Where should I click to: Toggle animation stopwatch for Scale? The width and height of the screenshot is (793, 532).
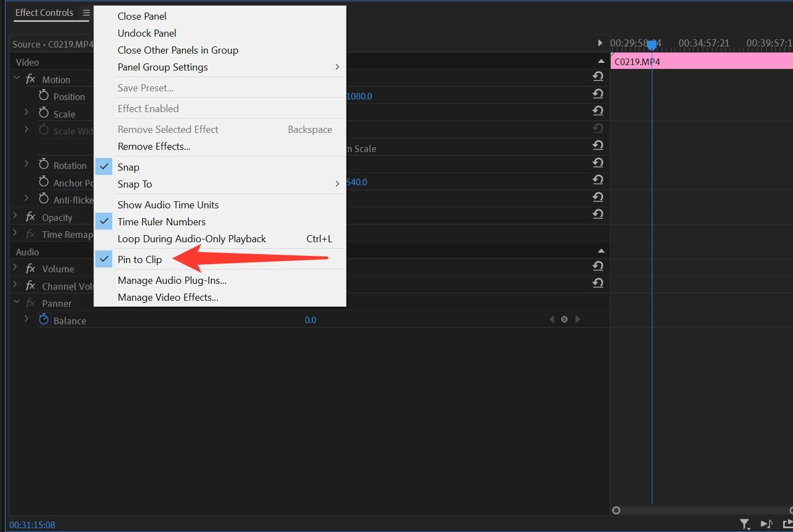(44, 113)
